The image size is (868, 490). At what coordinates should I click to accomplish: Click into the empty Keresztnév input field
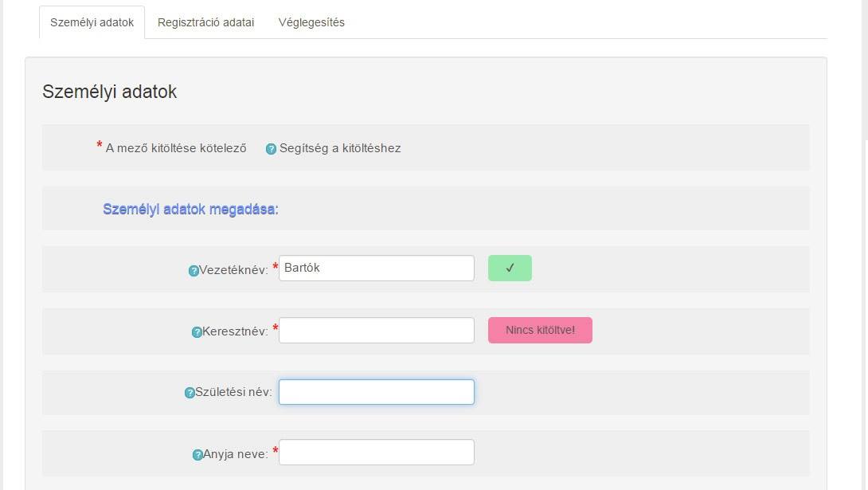click(376, 331)
